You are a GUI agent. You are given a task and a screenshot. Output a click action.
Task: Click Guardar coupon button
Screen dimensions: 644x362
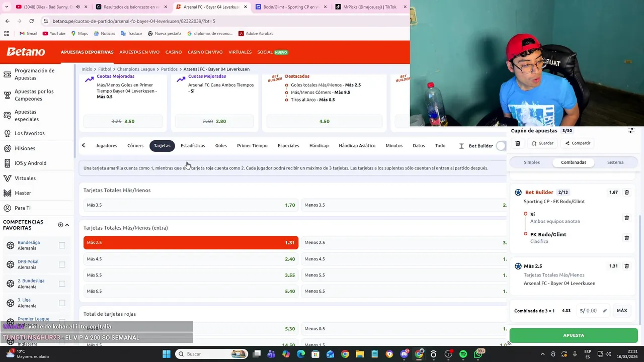542,143
